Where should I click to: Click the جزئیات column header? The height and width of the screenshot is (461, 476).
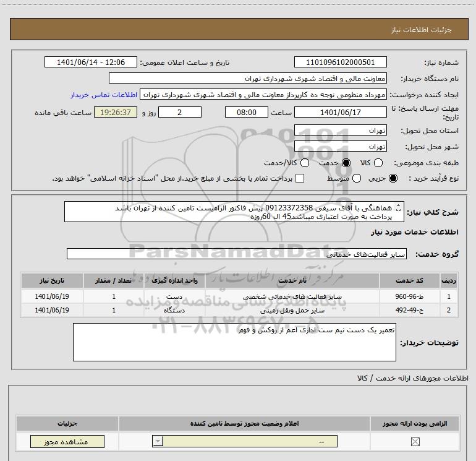pyautogui.click(x=67, y=423)
